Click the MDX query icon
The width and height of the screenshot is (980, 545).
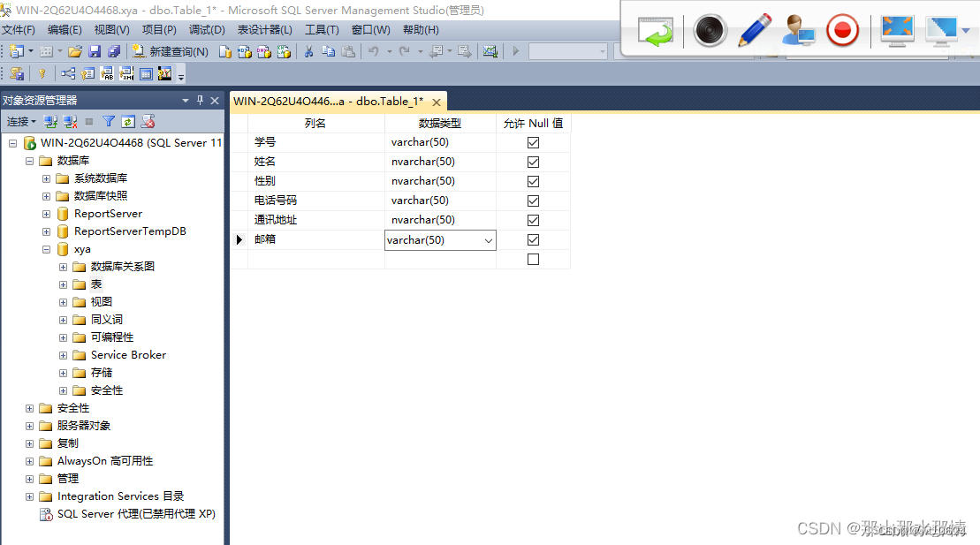tap(245, 52)
